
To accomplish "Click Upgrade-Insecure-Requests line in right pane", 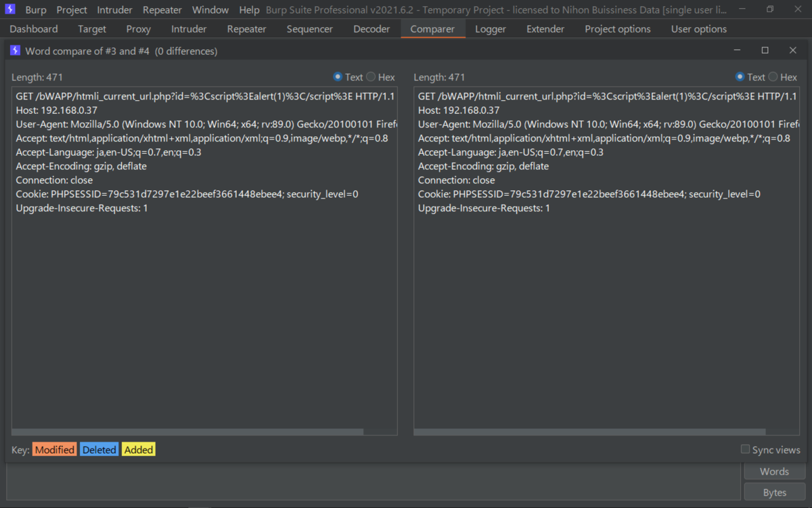I will (484, 208).
